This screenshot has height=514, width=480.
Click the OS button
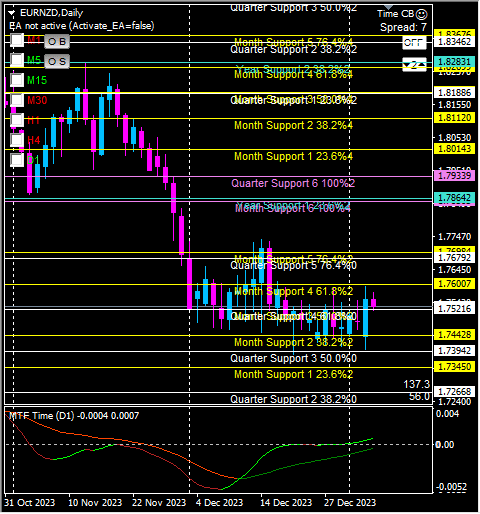(57, 62)
